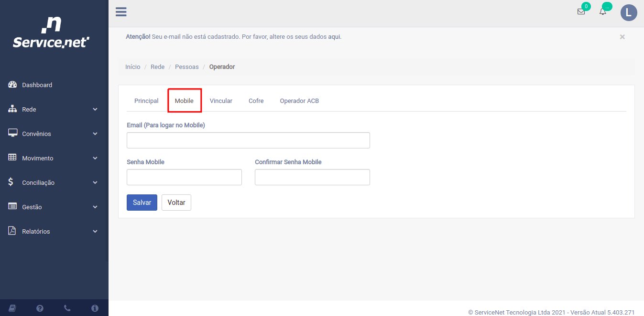The height and width of the screenshot is (316, 644).
Task: Switch to the Vincular tab
Action: click(x=221, y=101)
